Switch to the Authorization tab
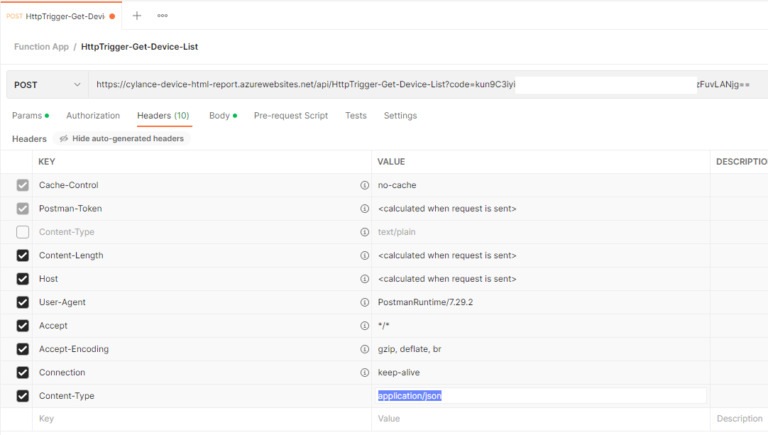 tap(93, 116)
